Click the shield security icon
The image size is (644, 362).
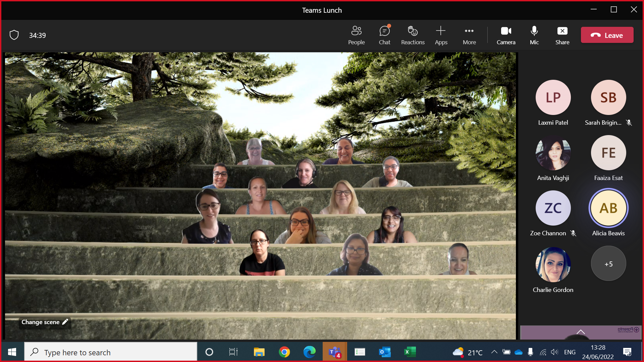(x=14, y=35)
